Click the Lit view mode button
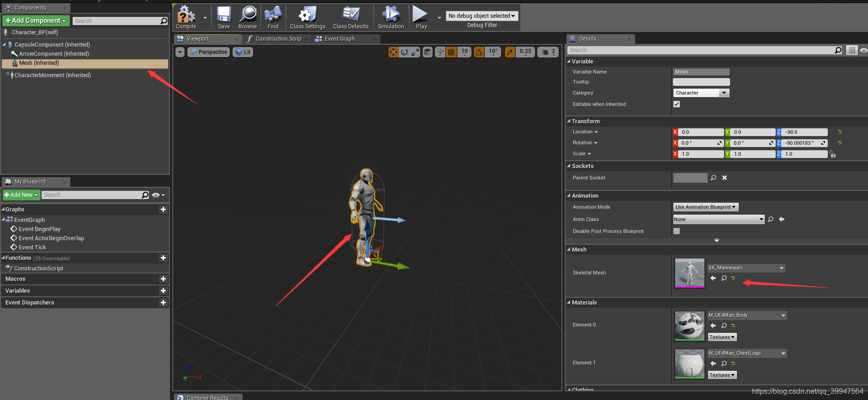Viewport: 868px width, 400px height. (243, 52)
